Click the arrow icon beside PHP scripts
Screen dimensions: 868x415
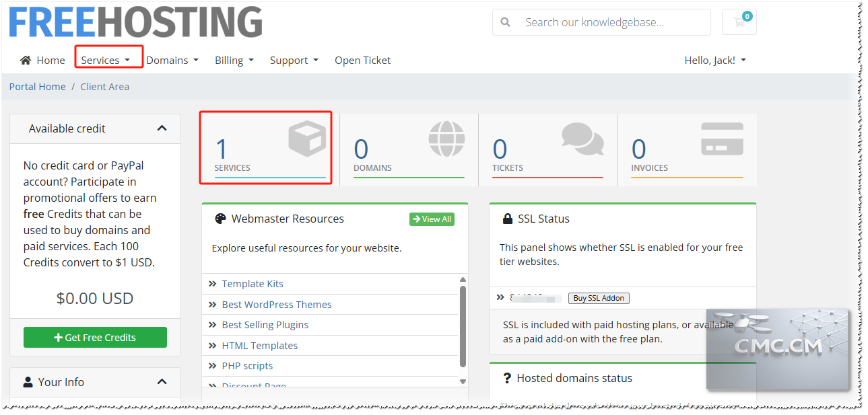(x=213, y=366)
